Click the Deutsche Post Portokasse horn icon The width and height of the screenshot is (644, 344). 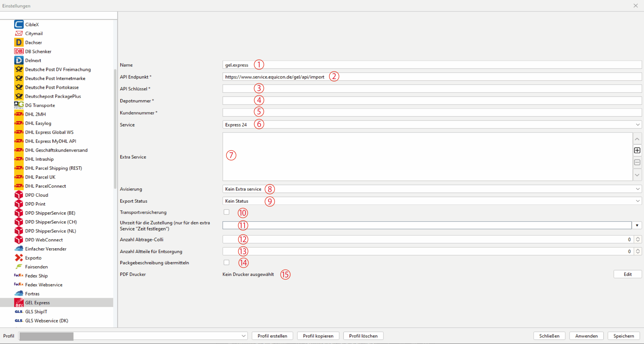coord(19,87)
